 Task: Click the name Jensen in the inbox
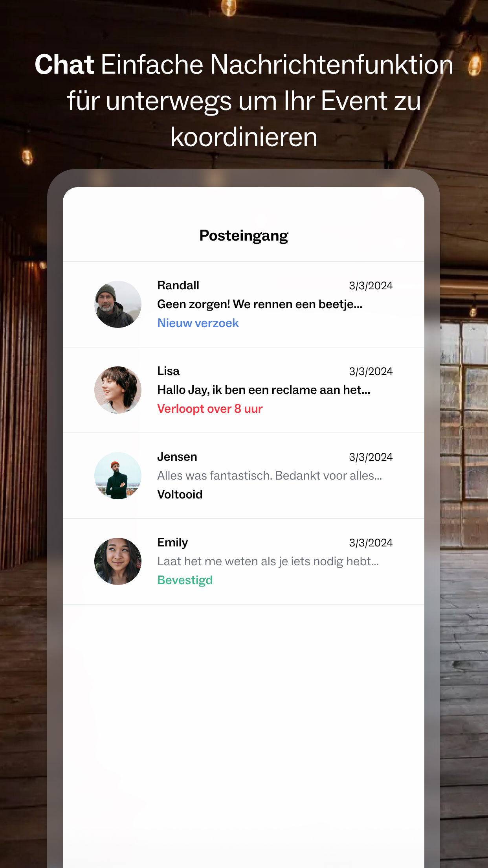(x=177, y=457)
